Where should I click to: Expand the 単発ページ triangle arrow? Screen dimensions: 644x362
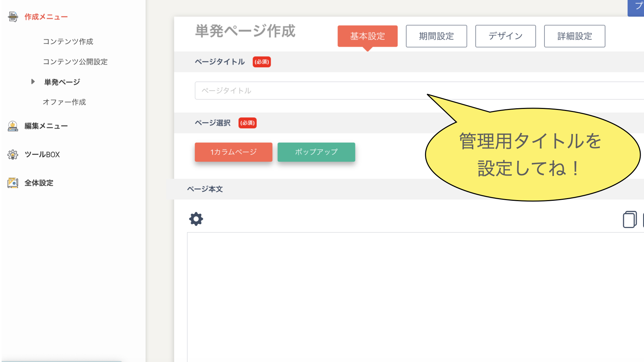(x=33, y=81)
